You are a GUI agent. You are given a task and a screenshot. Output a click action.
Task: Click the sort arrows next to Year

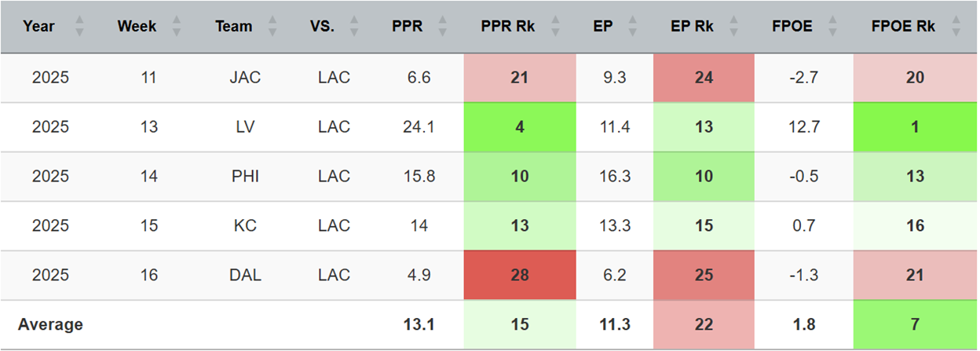(x=79, y=27)
